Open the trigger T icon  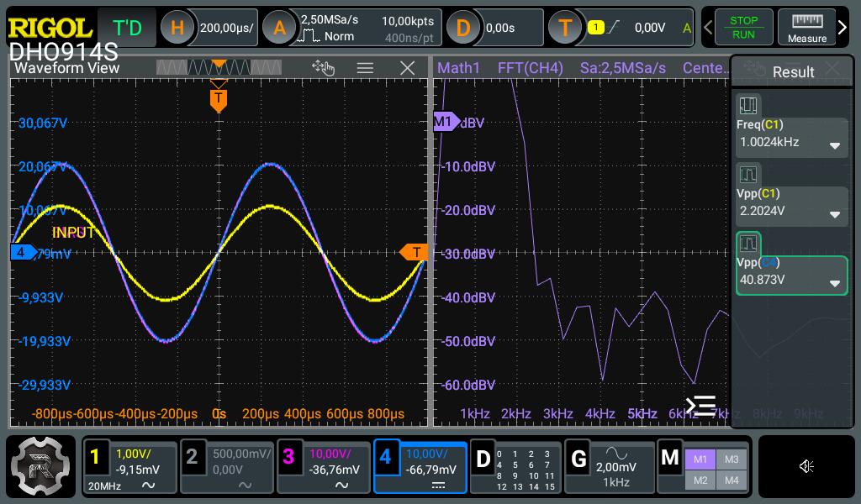tap(565, 28)
